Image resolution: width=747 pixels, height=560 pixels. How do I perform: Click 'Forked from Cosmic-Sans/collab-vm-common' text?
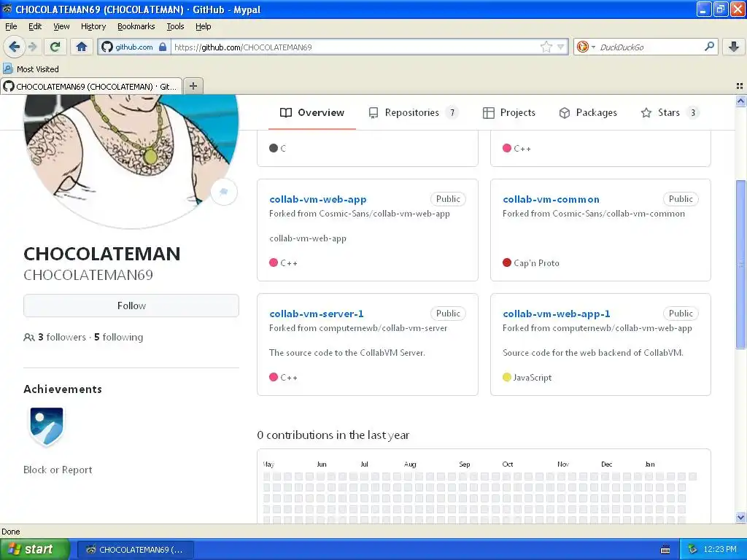(x=594, y=214)
